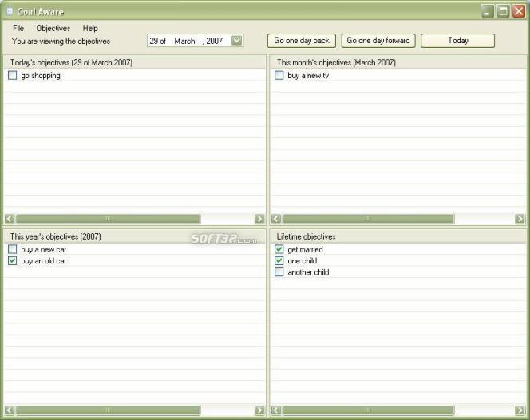The width and height of the screenshot is (530, 420).
Task: Maximize the Goal Aware window
Action: [503, 11]
